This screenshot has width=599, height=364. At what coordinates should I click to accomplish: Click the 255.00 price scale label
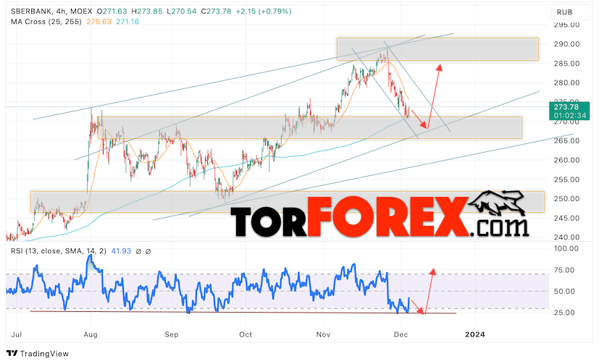[567, 179]
